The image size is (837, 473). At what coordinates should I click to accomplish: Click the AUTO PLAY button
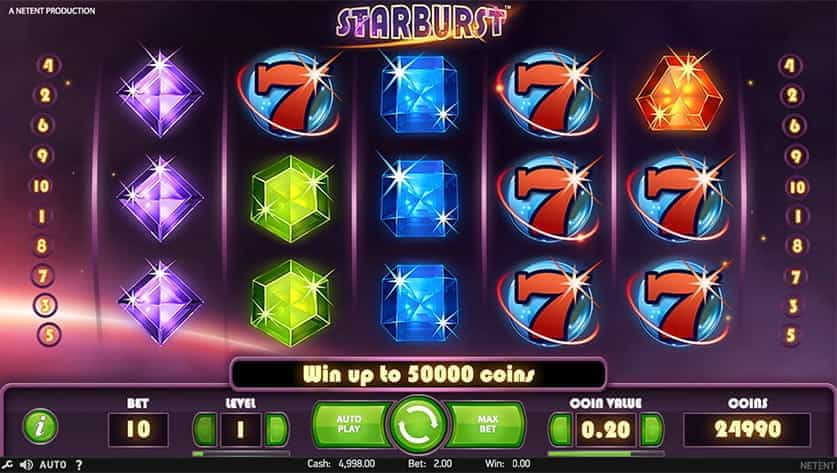351,424
